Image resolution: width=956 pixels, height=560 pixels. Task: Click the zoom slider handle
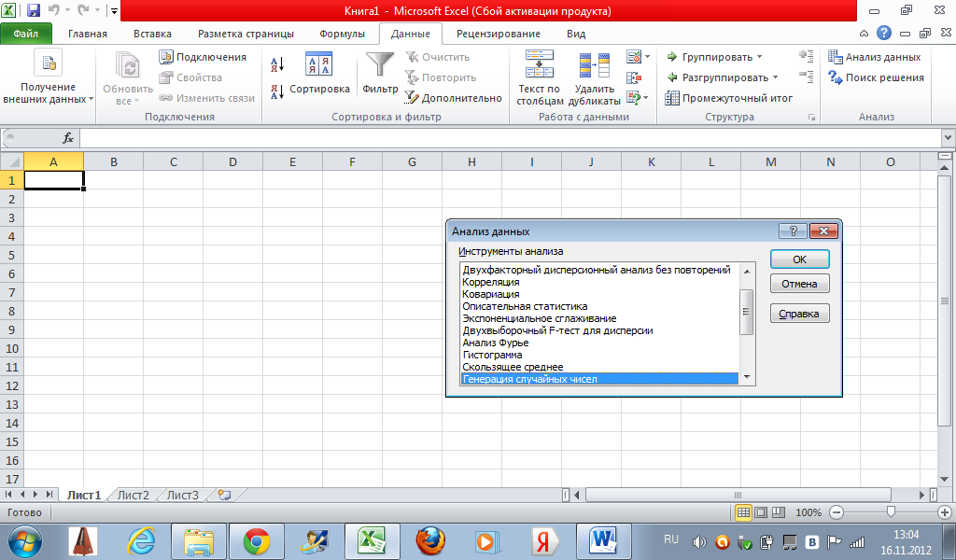point(891,512)
